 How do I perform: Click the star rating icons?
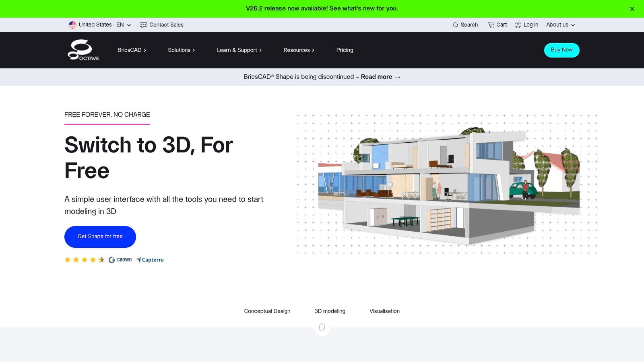pyautogui.click(x=85, y=260)
